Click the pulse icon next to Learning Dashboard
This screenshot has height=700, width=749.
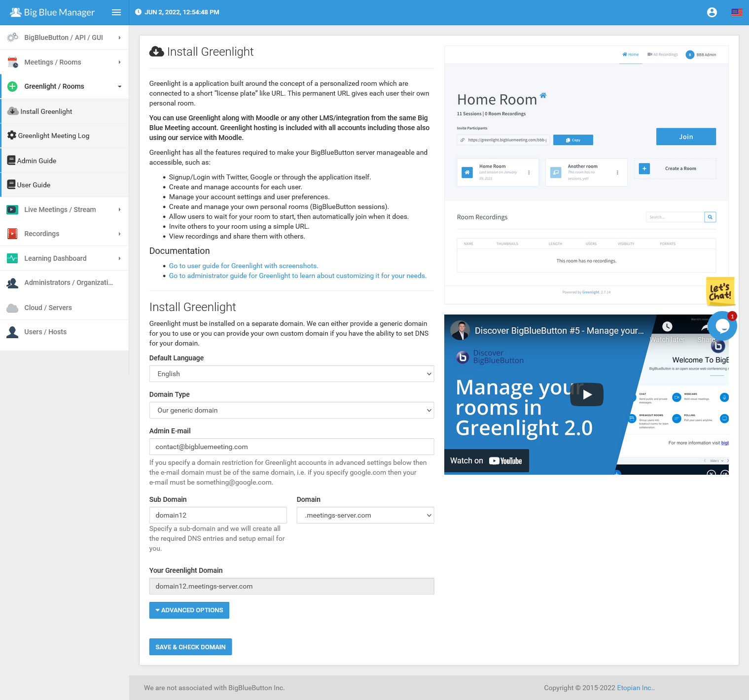pos(12,258)
